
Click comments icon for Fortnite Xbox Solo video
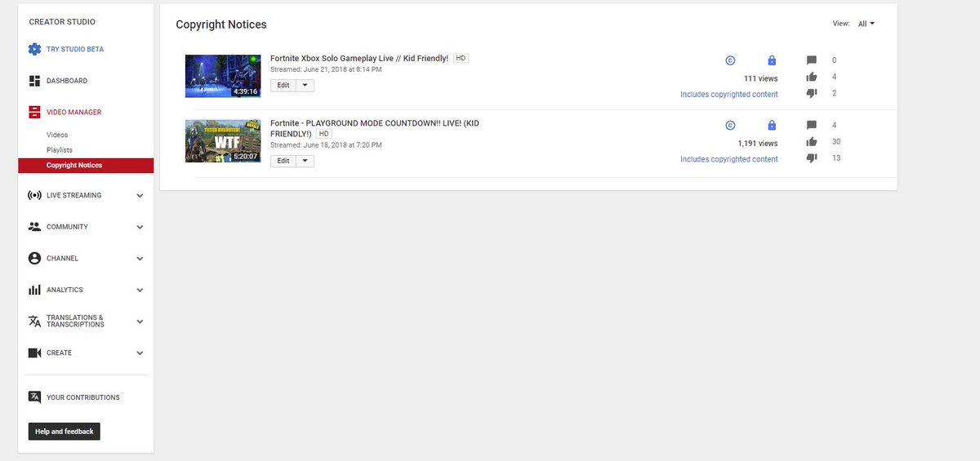[x=812, y=60]
